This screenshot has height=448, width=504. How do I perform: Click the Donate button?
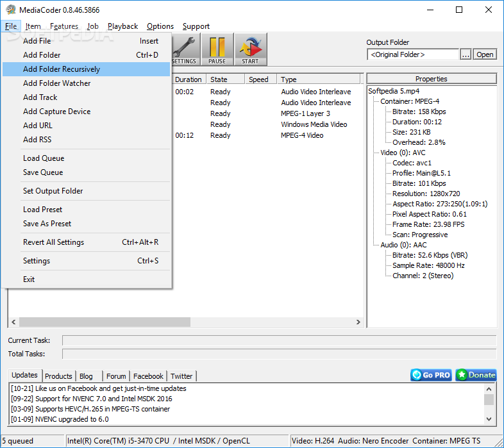[x=476, y=375]
